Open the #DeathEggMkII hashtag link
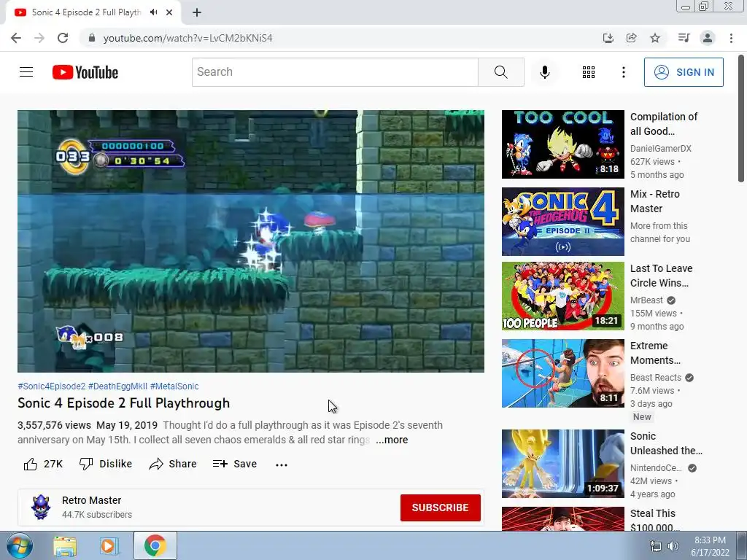The image size is (747, 560). (x=117, y=386)
